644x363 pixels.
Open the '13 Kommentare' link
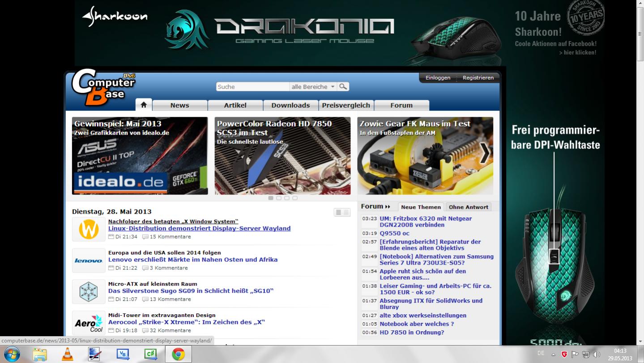coord(170,300)
